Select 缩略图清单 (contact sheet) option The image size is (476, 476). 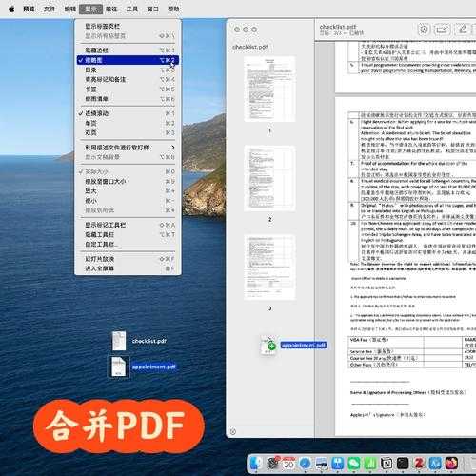[128, 99]
